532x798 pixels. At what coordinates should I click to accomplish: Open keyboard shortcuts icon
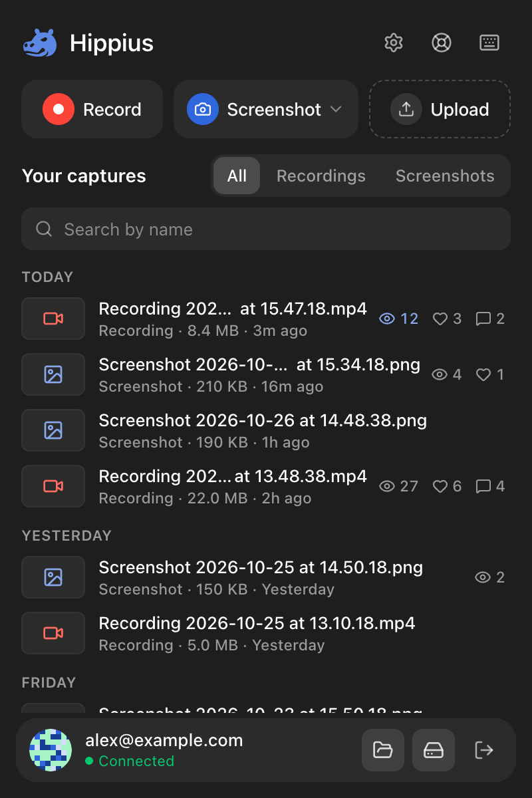coord(489,43)
